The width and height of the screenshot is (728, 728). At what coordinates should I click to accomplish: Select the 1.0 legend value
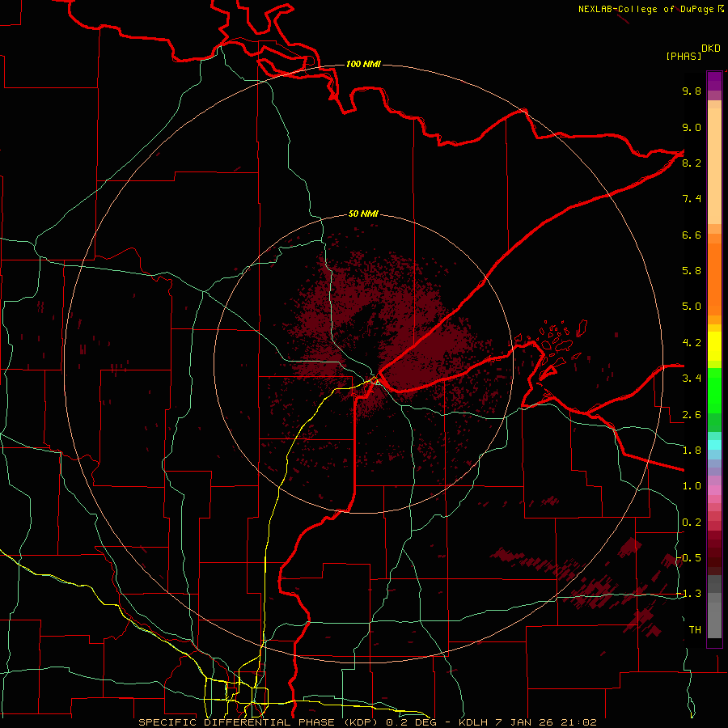tap(692, 486)
